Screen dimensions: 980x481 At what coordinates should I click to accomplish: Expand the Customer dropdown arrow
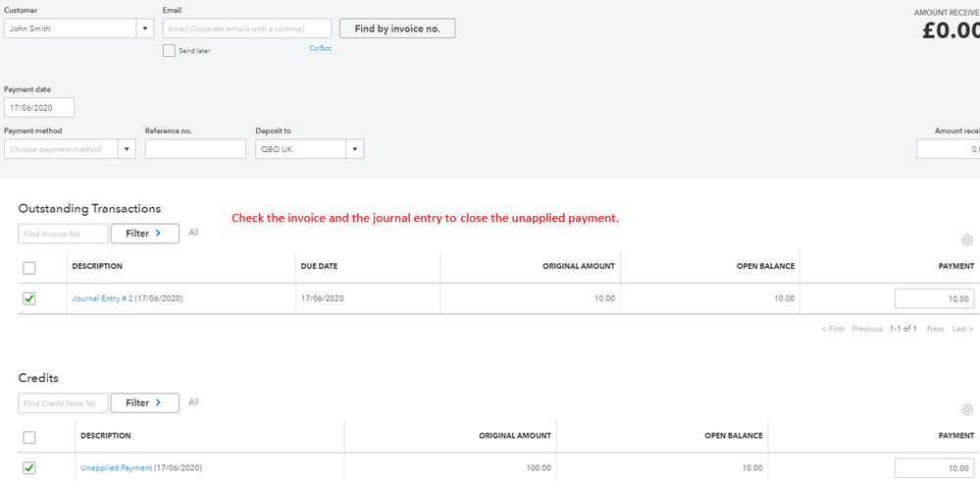pyautogui.click(x=145, y=28)
